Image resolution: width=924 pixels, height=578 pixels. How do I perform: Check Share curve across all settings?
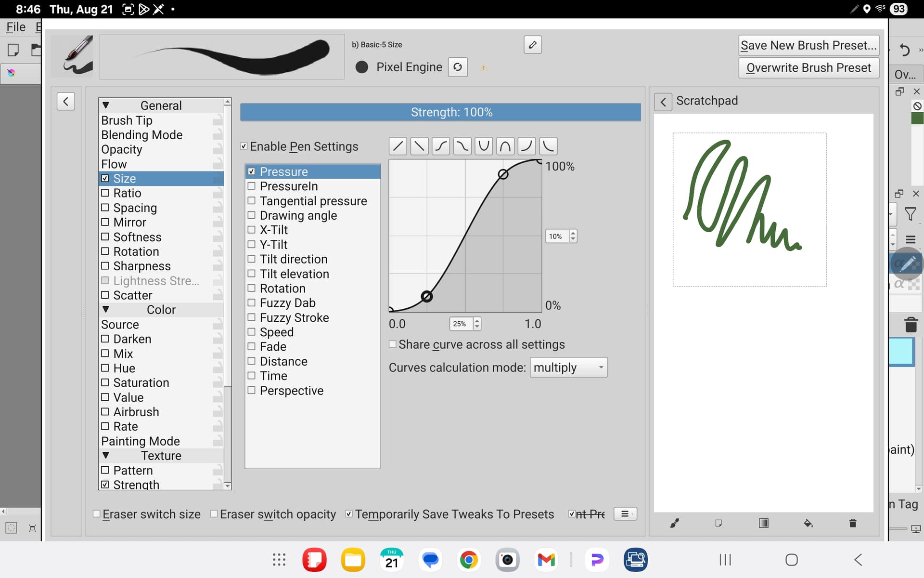(393, 344)
